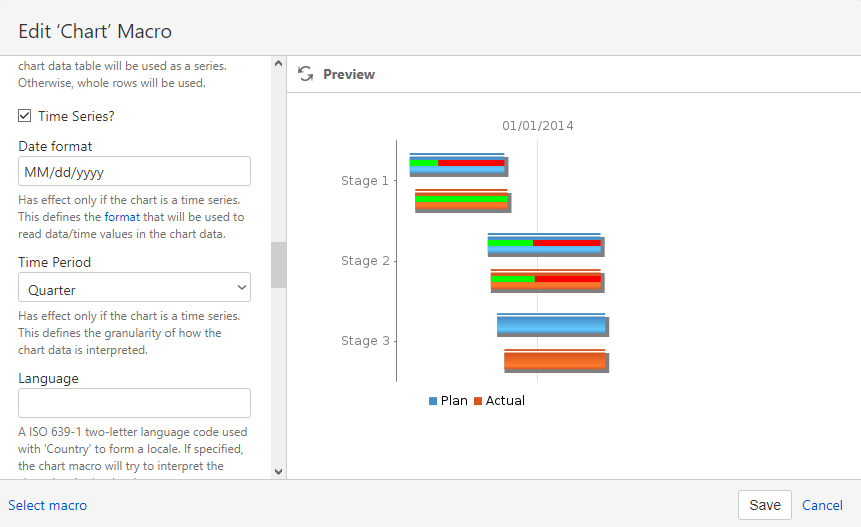Click the sidebar scrollbar thumb
Viewport: 861px width, 527px height.
pos(278,265)
